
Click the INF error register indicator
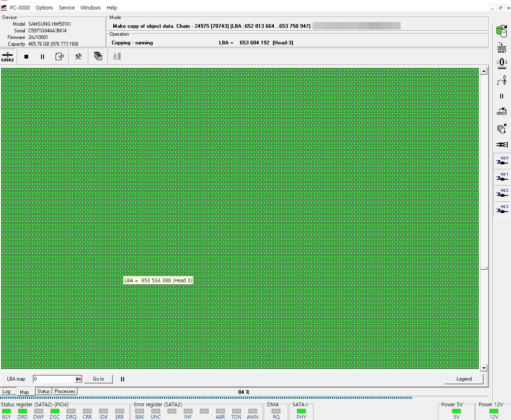pyautogui.click(x=188, y=411)
